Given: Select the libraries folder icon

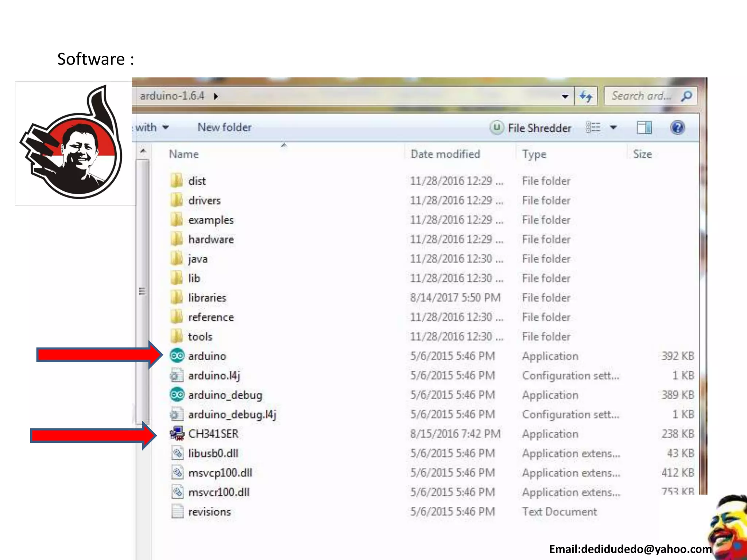Looking at the screenshot, I should coord(177,297).
